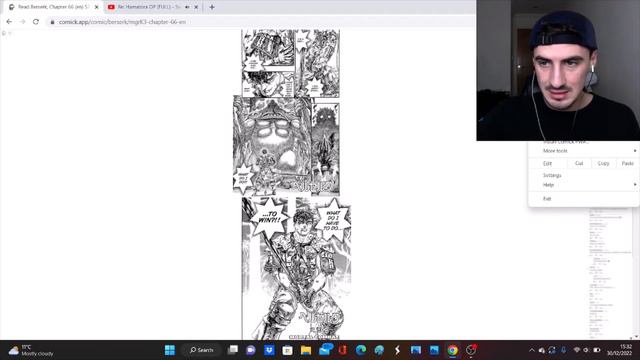
Task: Click the white lightning-bolt taskbar app
Action: tap(397, 350)
